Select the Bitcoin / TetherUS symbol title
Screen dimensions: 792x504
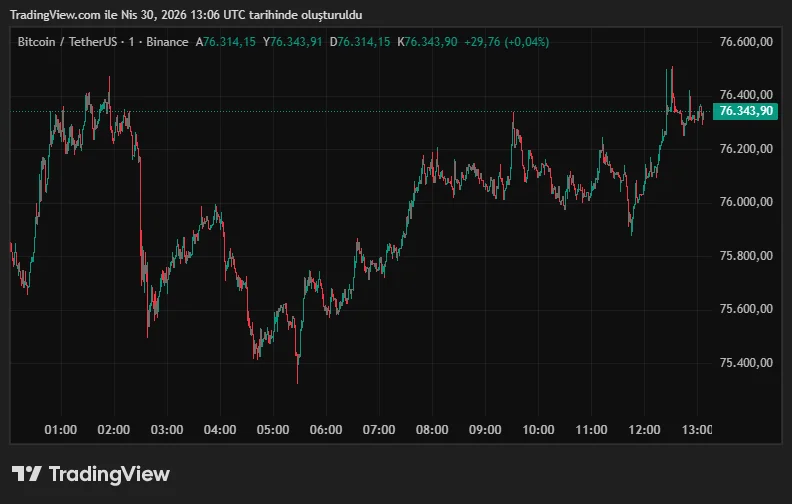pos(67,42)
